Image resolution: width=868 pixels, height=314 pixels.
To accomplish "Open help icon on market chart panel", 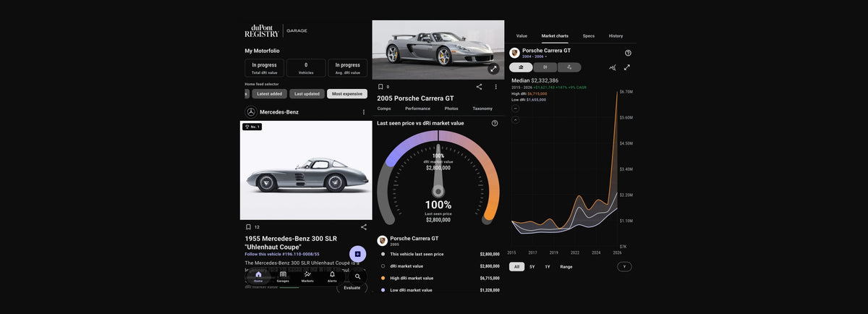I will [x=628, y=53].
